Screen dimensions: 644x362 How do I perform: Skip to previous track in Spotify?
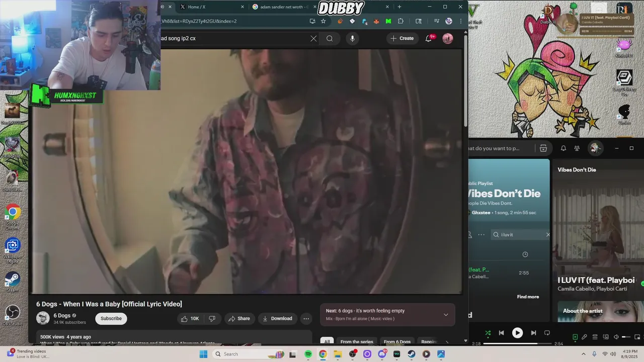point(501,333)
